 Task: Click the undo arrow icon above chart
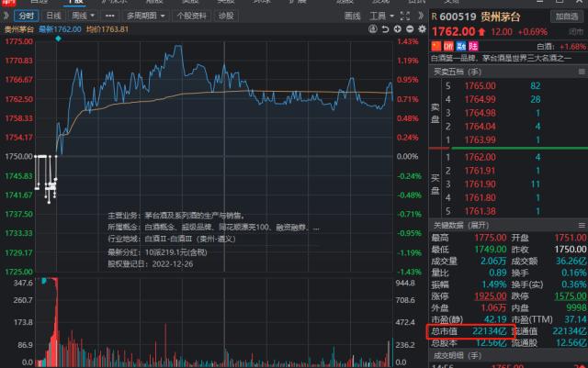click(x=385, y=28)
